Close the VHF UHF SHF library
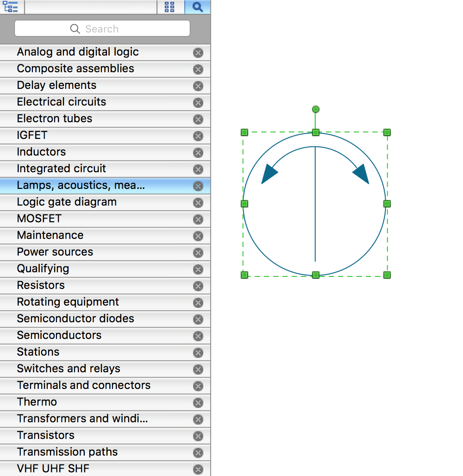Image resolution: width=463 pixels, height=476 pixels. click(198, 470)
